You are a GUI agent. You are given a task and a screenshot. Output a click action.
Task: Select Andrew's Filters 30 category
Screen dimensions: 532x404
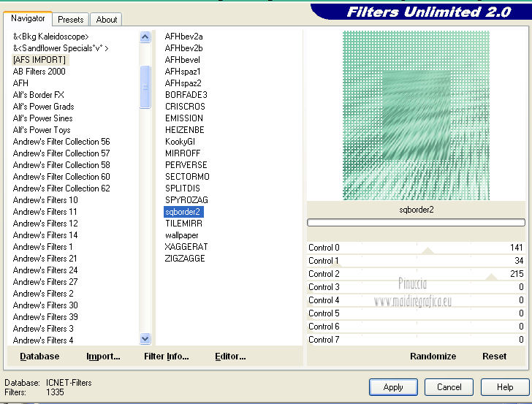pyautogui.click(x=45, y=305)
